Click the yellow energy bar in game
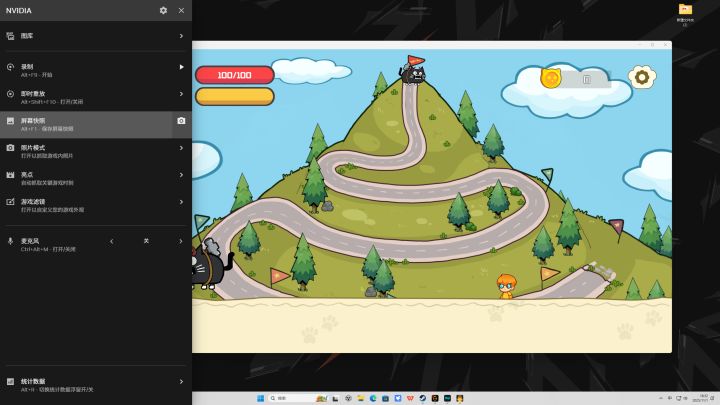The height and width of the screenshot is (405, 720). 235,96
